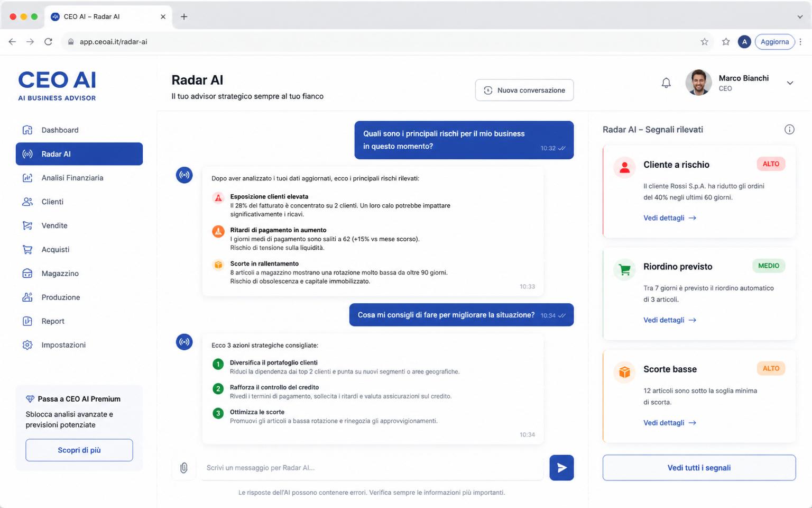This screenshot has width=812, height=508.
Task: Click the CEO AI logo
Action: click(x=57, y=86)
